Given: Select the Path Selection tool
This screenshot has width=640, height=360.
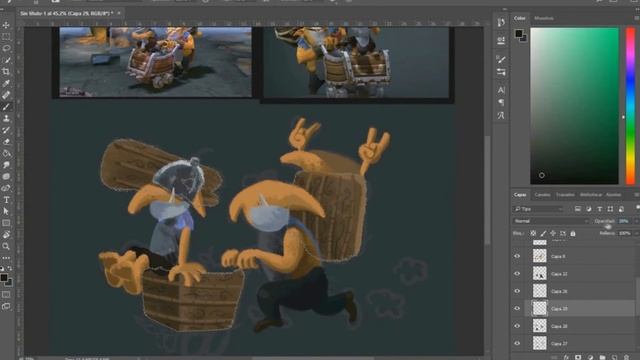Looking at the screenshot, I should 6,211.
